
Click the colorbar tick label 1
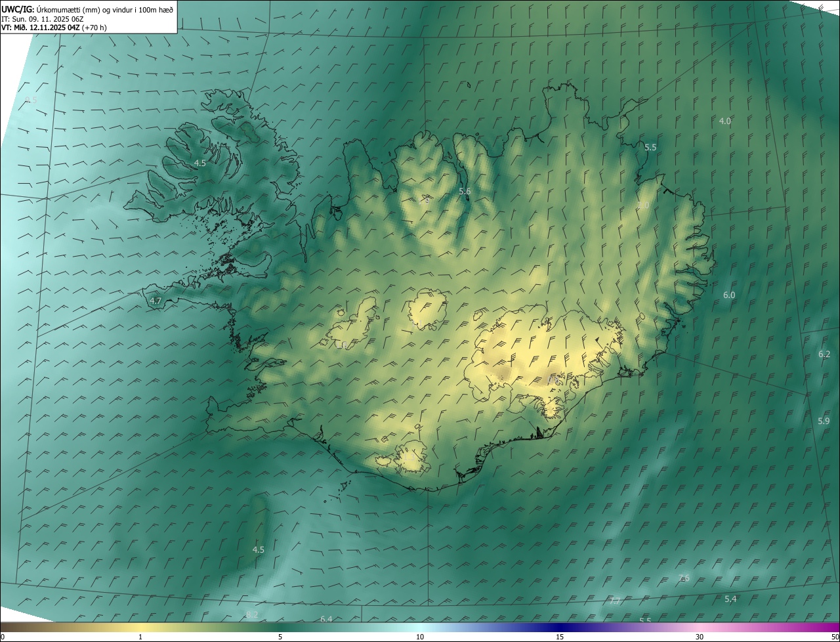(x=140, y=637)
